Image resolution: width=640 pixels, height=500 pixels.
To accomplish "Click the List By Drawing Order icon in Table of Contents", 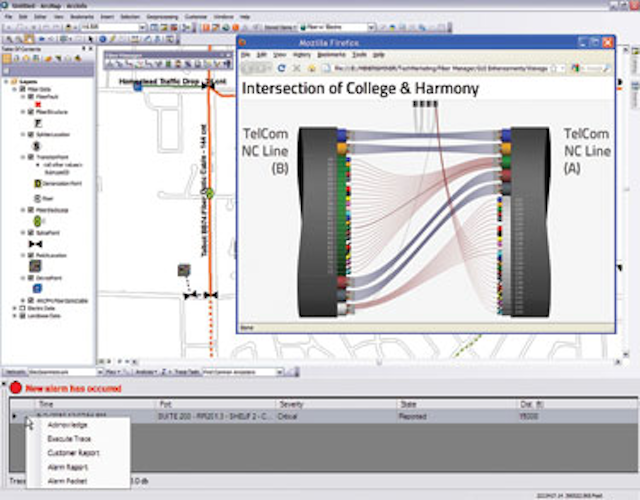I will click(x=7, y=59).
